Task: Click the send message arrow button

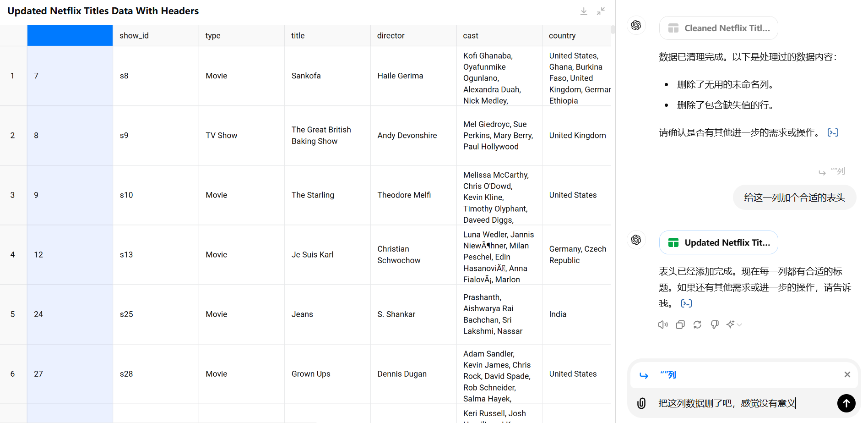Action: (846, 403)
